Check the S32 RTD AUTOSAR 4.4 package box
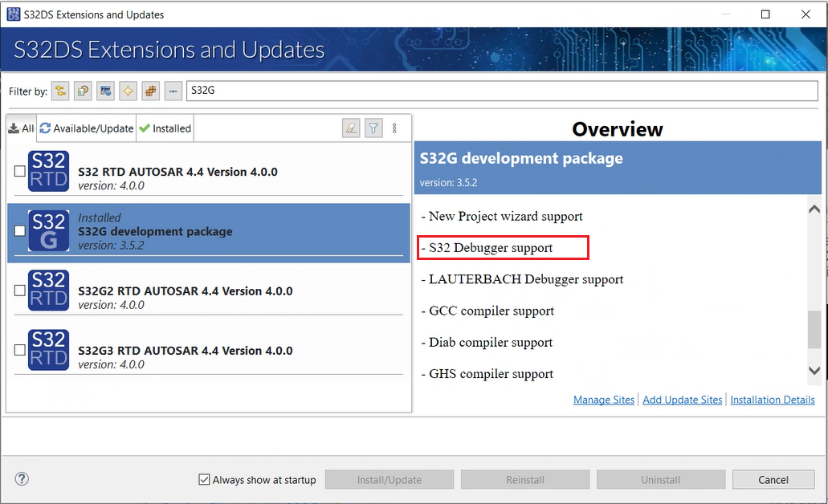This screenshot has width=828, height=504. [19, 171]
